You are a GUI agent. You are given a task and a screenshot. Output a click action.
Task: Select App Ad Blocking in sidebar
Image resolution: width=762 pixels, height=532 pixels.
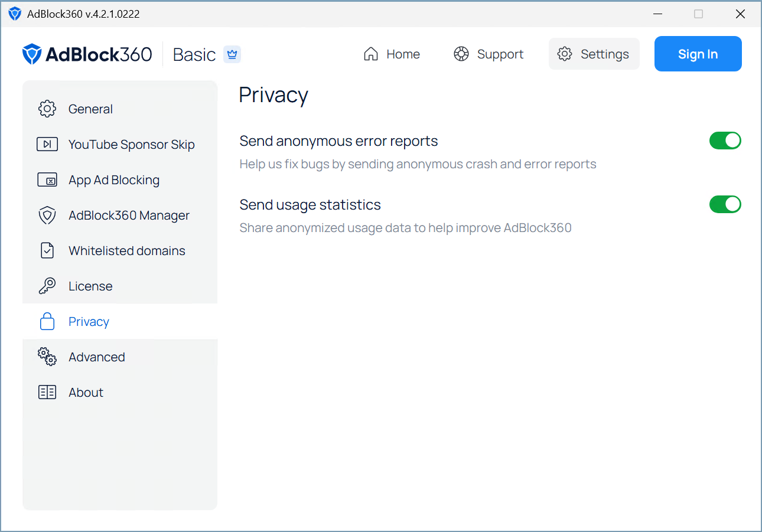point(120,179)
